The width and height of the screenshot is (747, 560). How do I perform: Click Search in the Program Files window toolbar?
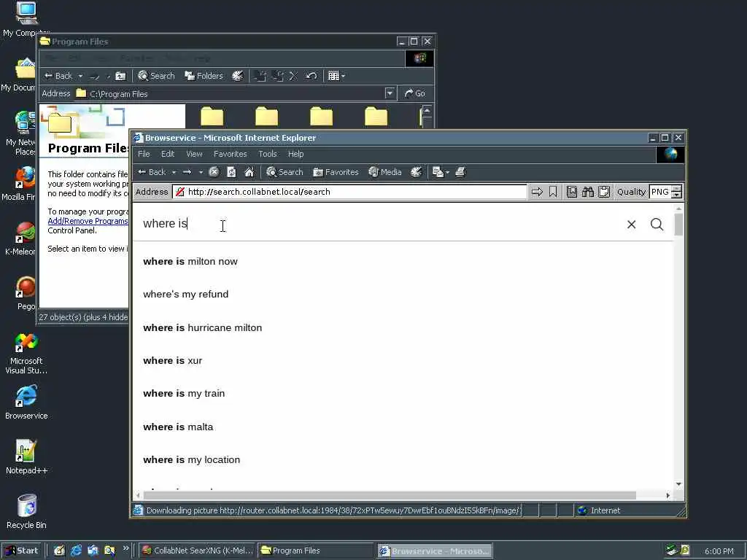[156, 76]
